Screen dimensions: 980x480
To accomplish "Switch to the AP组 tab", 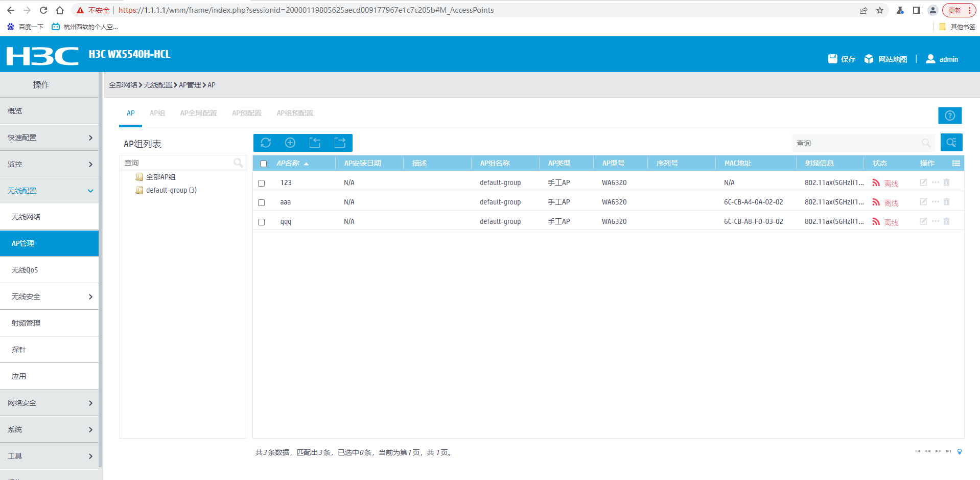I will [157, 113].
